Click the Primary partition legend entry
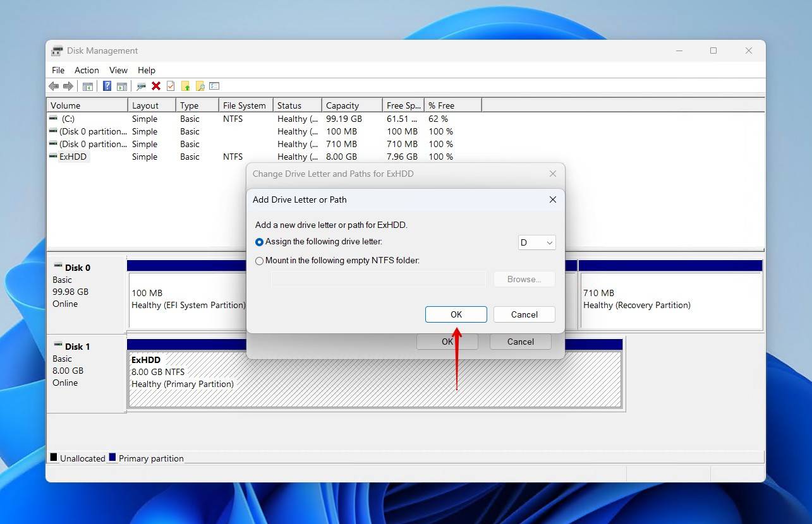This screenshot has width=812, height=524. point(147,458)
